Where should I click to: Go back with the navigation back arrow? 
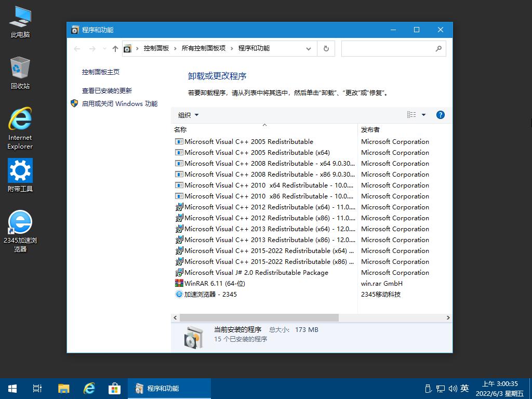point(77,49)
